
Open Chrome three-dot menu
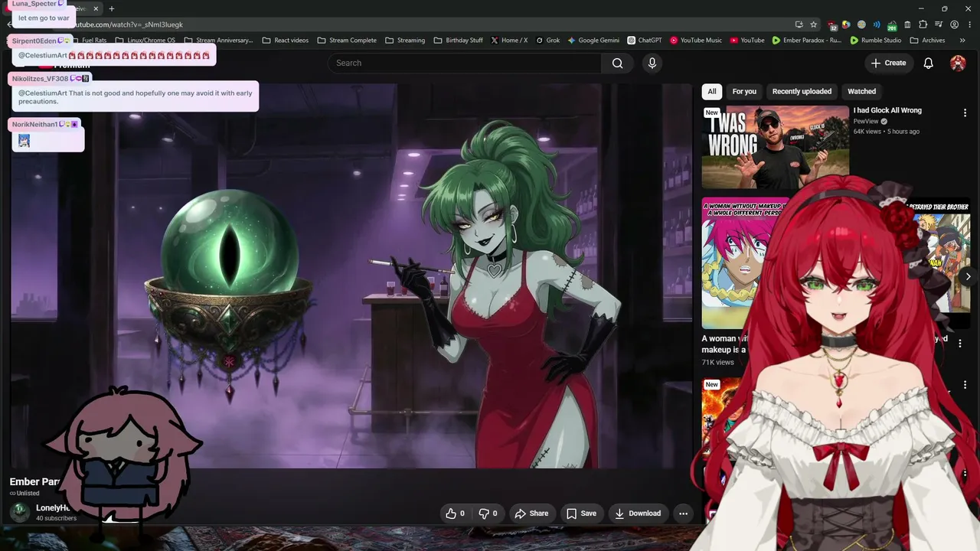click(x=969, y=24)
